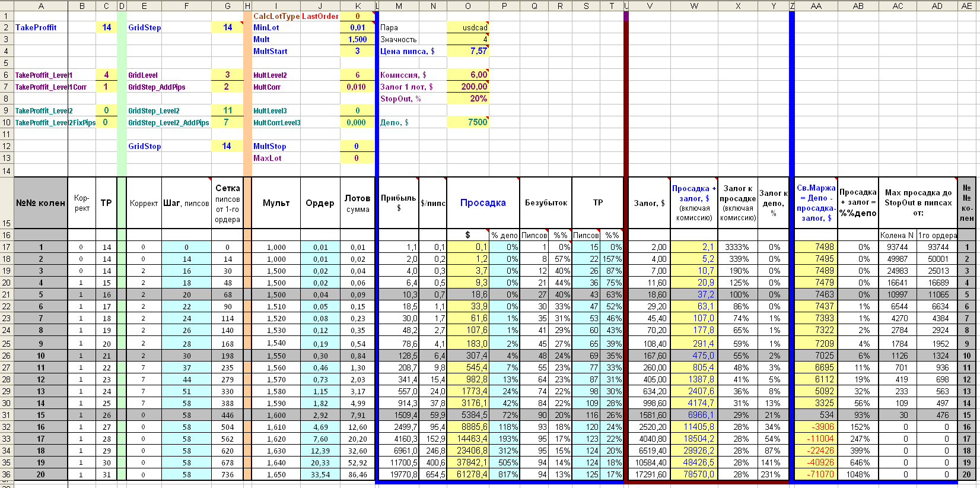This screenshot has width=980, height=488.
Task: Select the drawdown percent cell 817%
Action: (504, 474)
